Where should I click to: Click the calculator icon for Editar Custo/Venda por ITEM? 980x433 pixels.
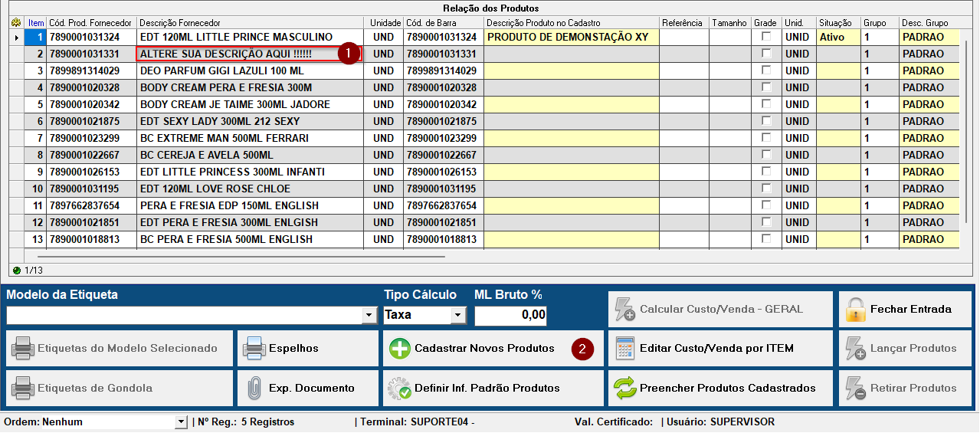(x=625, y=349)
